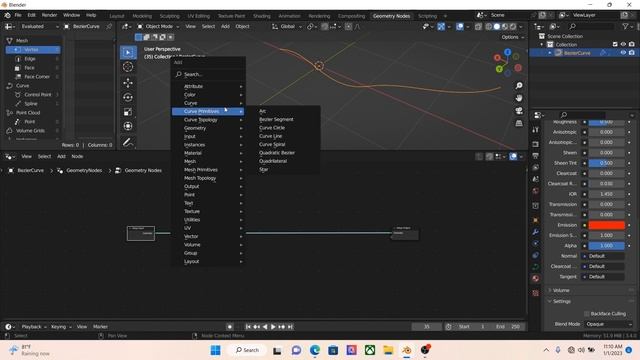Jump to the timeline start frame
Viewport: 640px width, 360px height.
(248, 327)
